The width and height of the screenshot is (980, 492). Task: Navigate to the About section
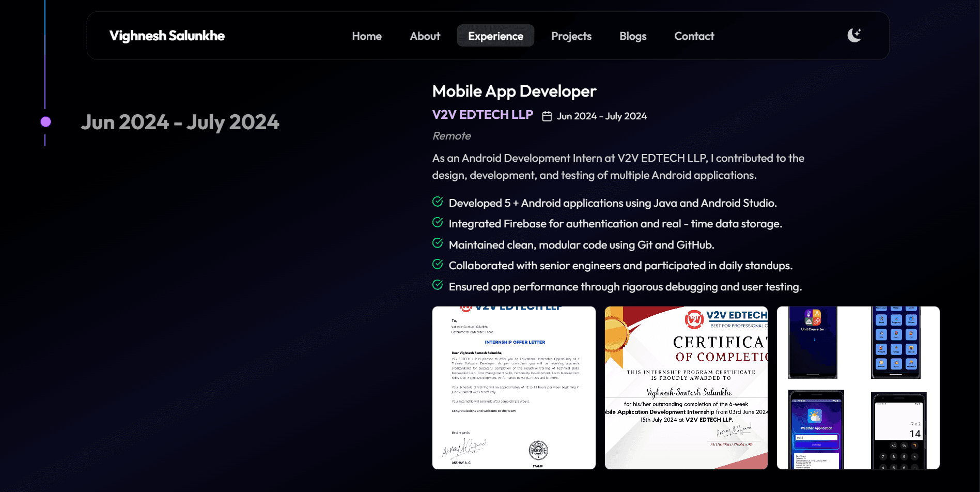(x=425, y=36)
